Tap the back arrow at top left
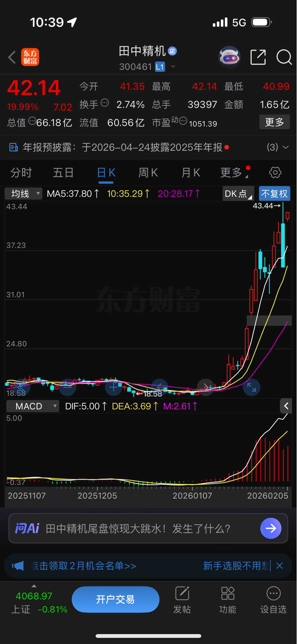The height and width of the screenshot is (644, 297). [x=12, y=57]
